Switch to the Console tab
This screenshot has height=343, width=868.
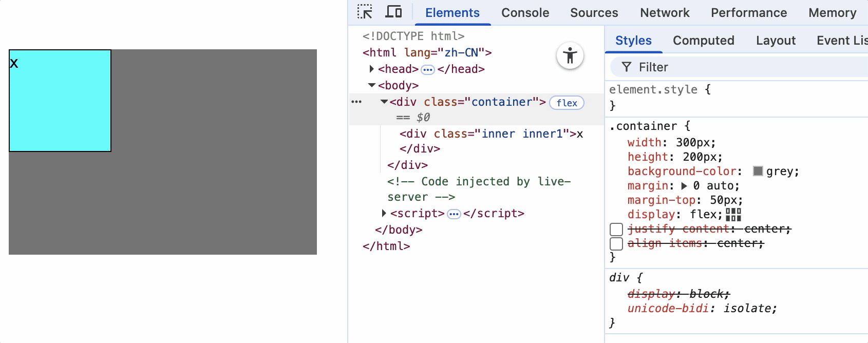525,13
